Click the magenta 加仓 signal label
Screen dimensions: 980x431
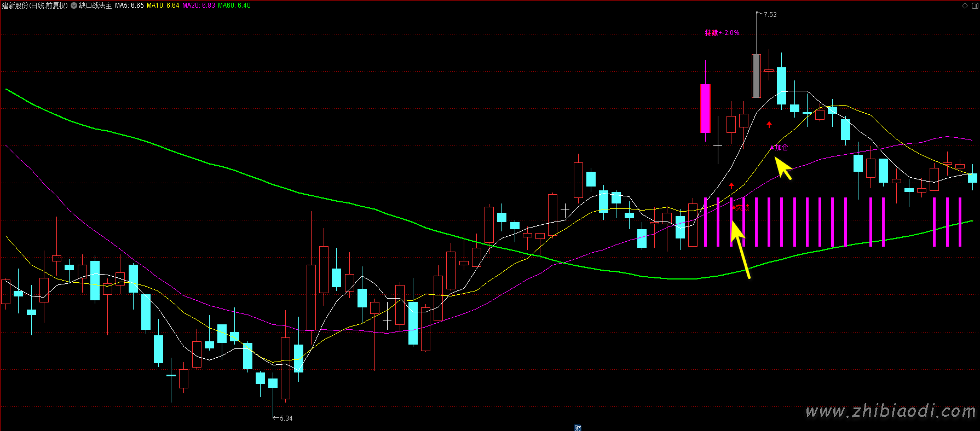781,148
